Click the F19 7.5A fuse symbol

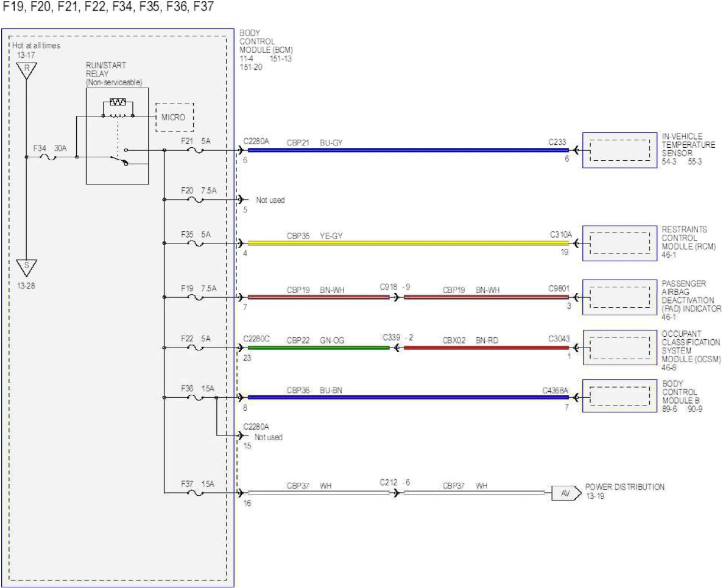tap(196, 297)
